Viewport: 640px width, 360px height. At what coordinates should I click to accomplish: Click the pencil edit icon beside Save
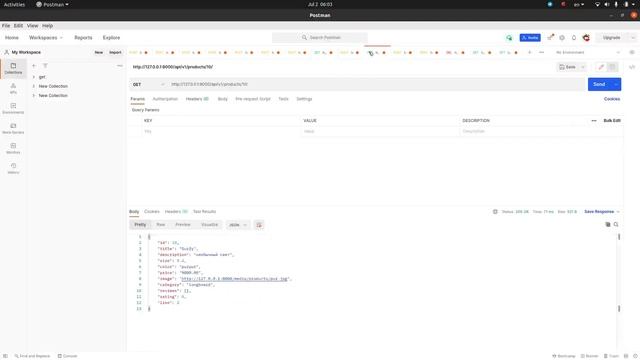(601, 67)
